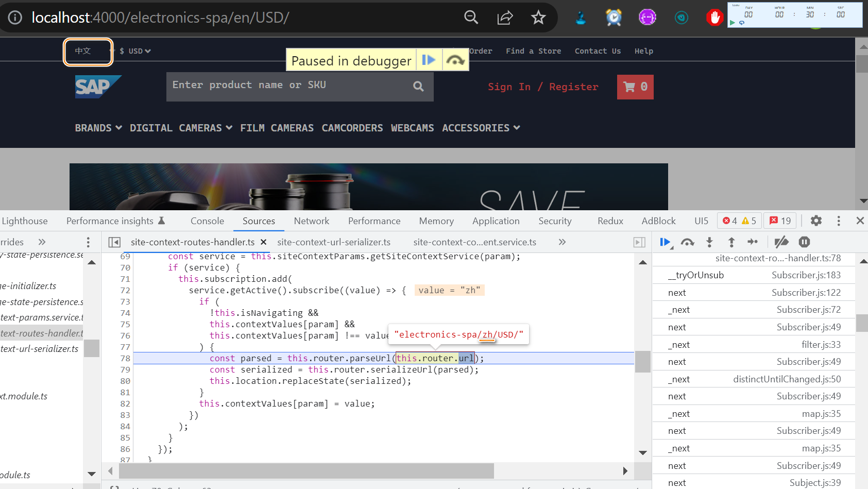Open the FILM CAMERAS category
Viewport: 868px width, 489px height.
(x=277, y=128)
